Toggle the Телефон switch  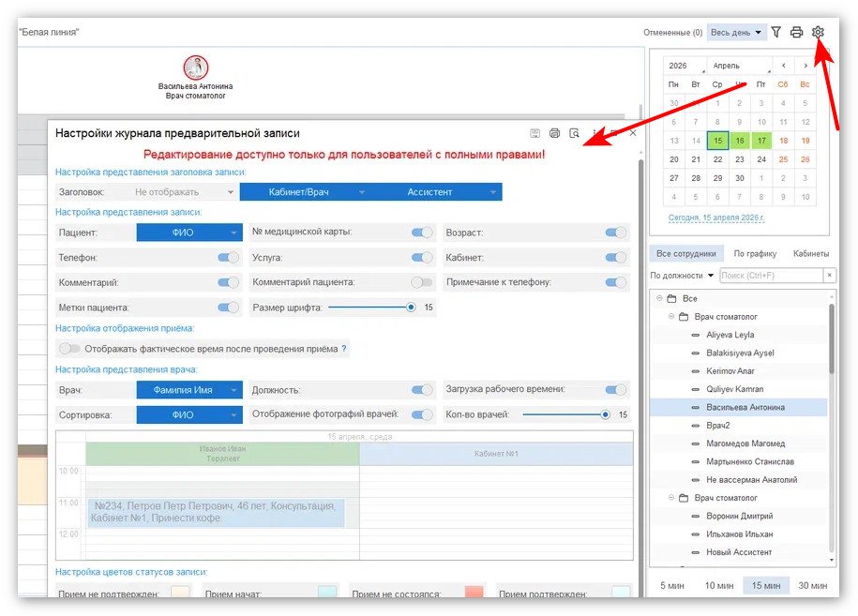[x=229, y=257]
